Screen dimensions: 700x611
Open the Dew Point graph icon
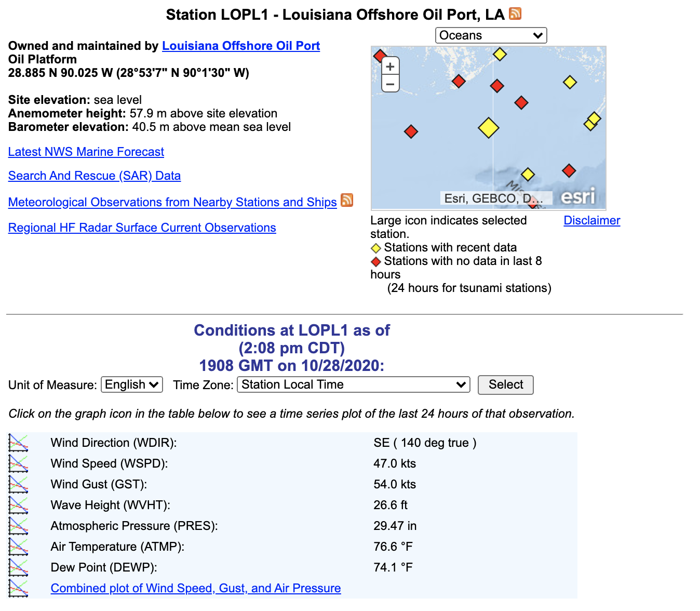click(x=18, y=567)
